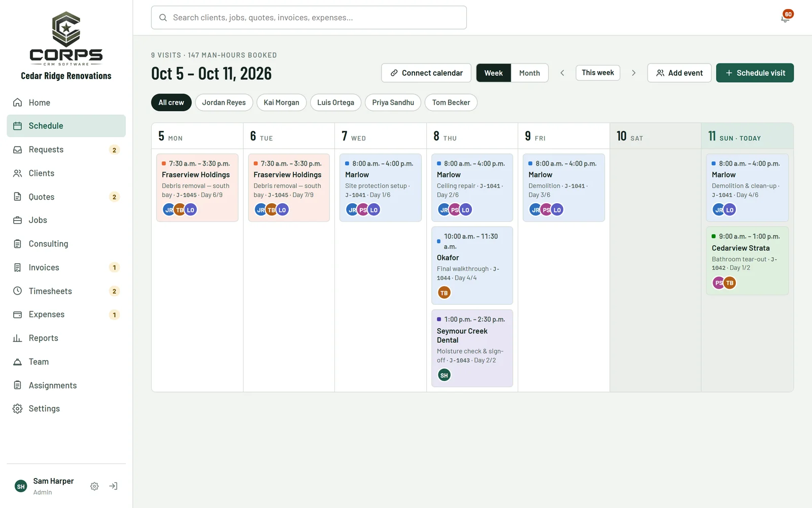Image resolution: width=812 pixels, height=508 pixels.
Task: Click the Home house icon in sidebar
Action: [18, 103]
